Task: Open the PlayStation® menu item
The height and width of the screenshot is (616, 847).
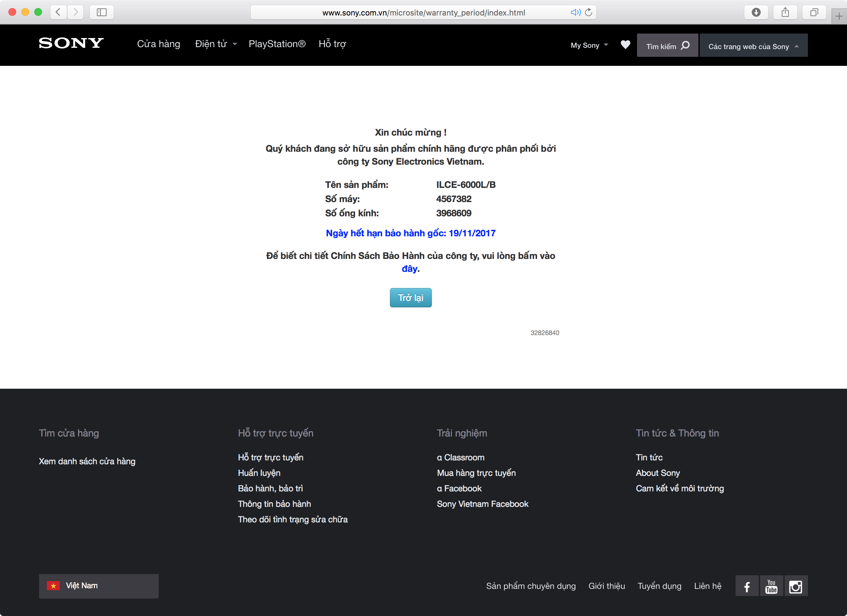Action: tap(277, 44)
